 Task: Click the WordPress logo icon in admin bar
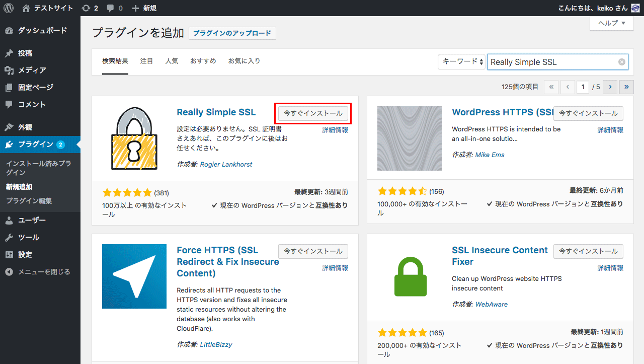click(x=9, y=8)
